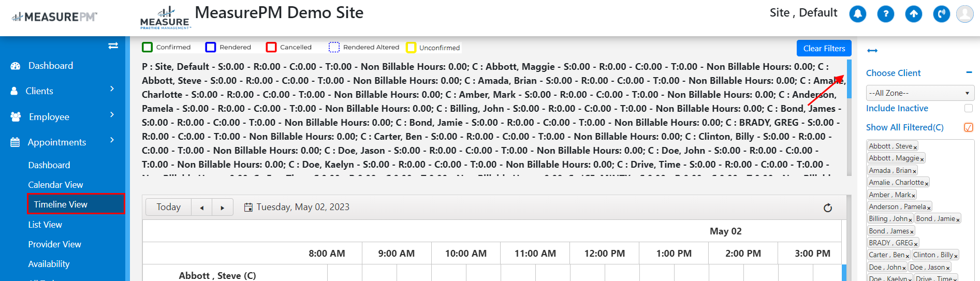Toggle right panel width with the horizontal arrows icon
This screenshot has height=281, width=980.
872,50
